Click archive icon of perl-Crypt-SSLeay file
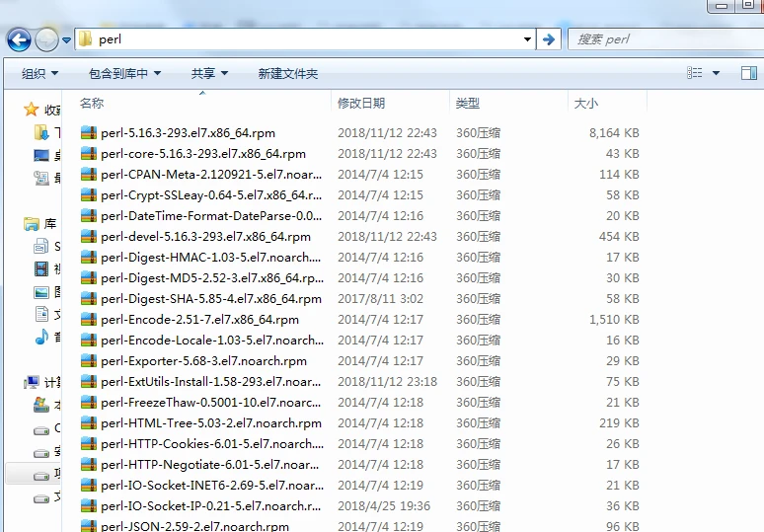Image resolution: width=764 pixels, height=532 pixels. click(x=89, y=194)
